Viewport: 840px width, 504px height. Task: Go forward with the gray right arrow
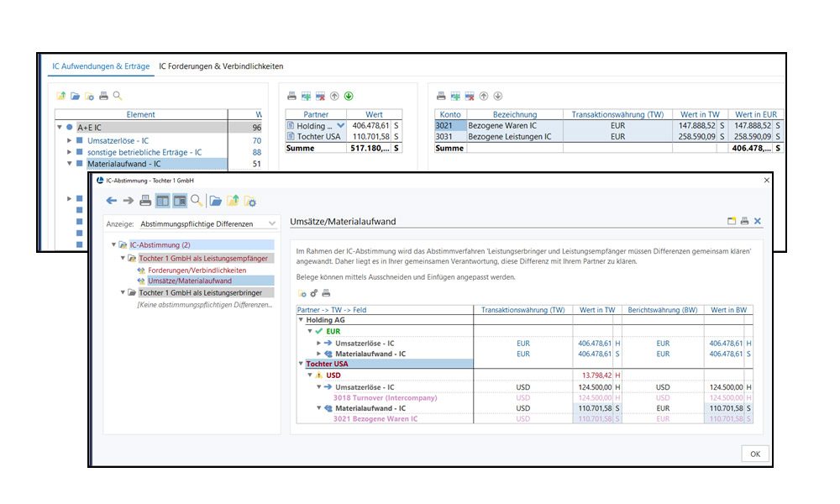coord(129,201)
